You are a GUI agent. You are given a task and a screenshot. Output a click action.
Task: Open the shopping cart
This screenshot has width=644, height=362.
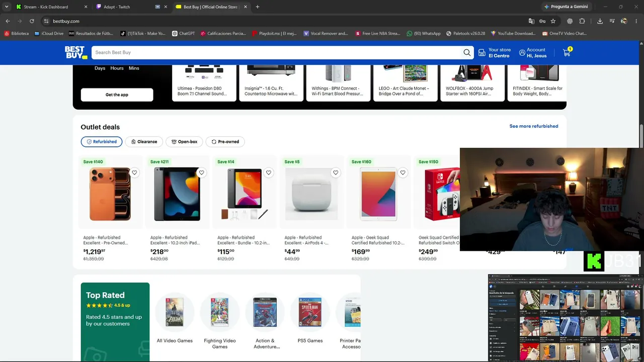click(567, 52)
